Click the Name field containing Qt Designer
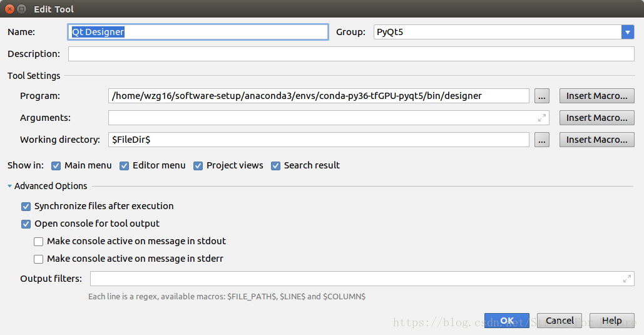The image size is (644, 335). (x=198, y=32)
